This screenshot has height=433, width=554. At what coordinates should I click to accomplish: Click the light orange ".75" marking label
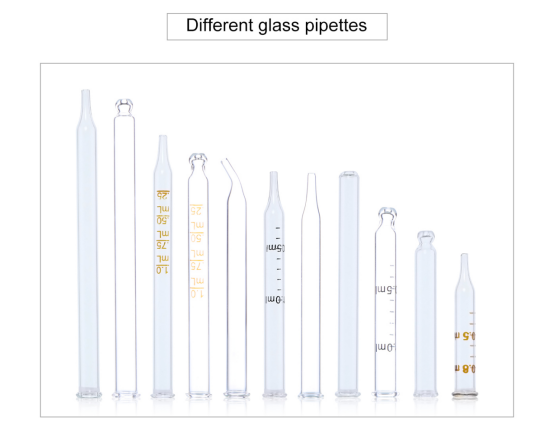coord(197,266)
